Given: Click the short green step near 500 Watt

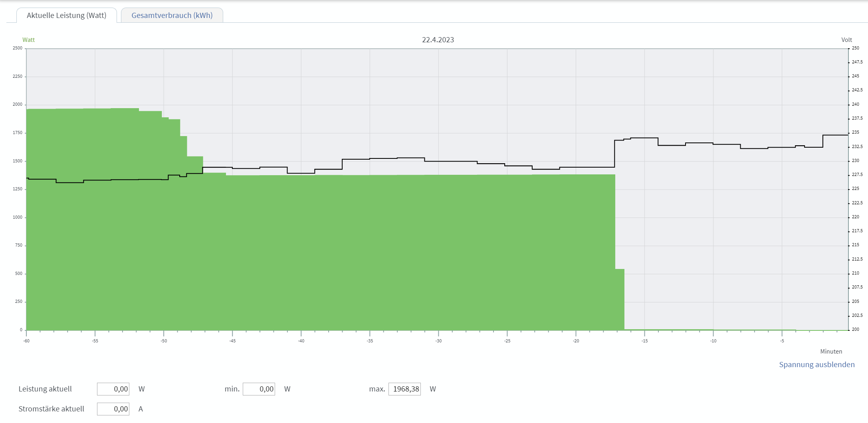Looking at the screenshot, I should coord(620,299).
